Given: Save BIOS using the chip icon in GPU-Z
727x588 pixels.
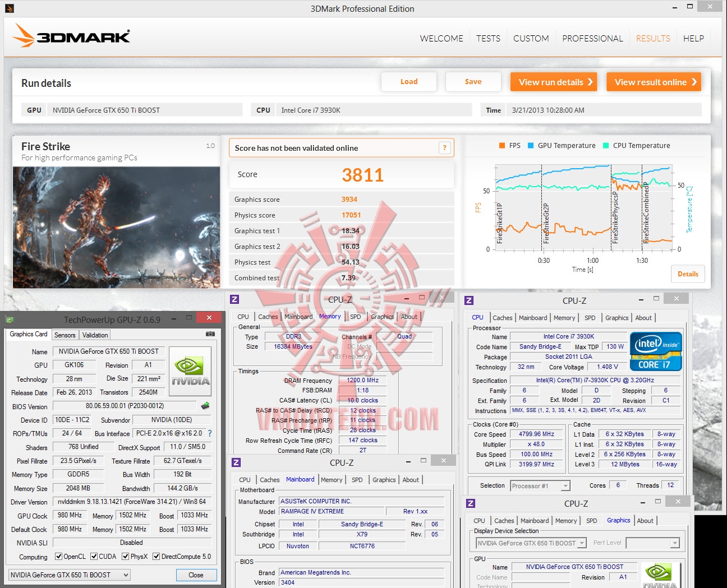Looking at the screenshot, I should coord(205,405).
